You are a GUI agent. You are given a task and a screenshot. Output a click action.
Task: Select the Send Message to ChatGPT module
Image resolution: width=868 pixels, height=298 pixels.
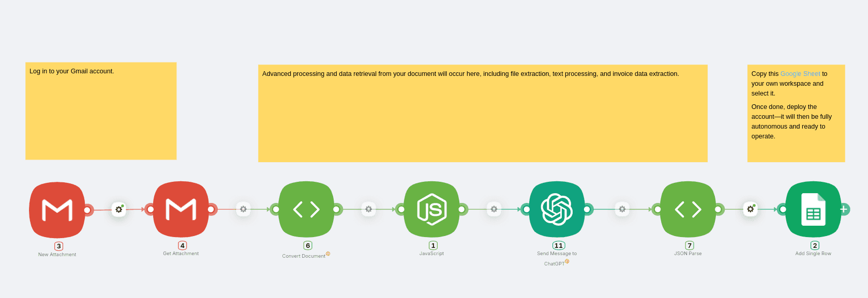pyautogui.click(x=557, y=209)
